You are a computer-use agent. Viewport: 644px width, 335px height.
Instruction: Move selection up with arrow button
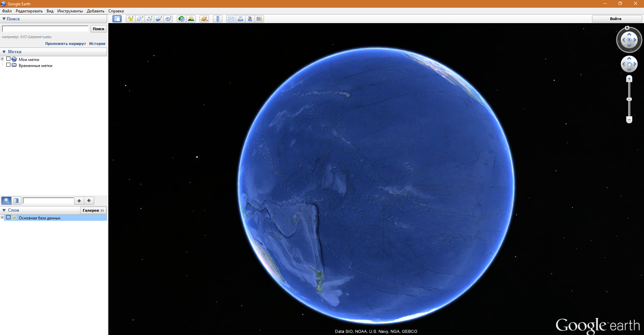(x=79, y=201)
